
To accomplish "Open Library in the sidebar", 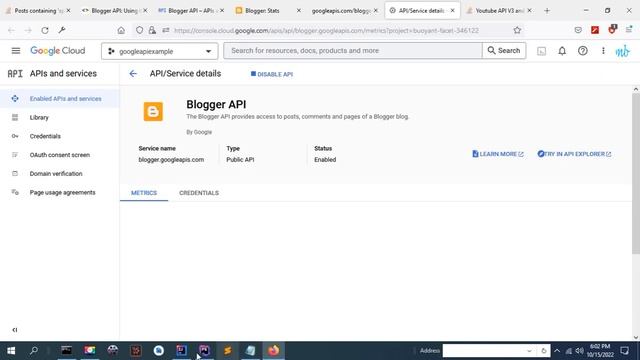I will pyautogui.click(x=39, y=118).
